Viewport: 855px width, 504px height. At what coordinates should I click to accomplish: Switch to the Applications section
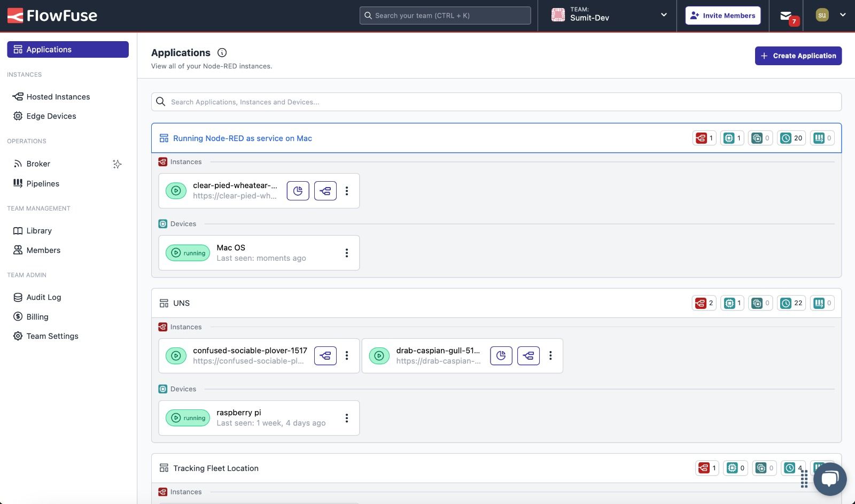click(x=50, y=49)
